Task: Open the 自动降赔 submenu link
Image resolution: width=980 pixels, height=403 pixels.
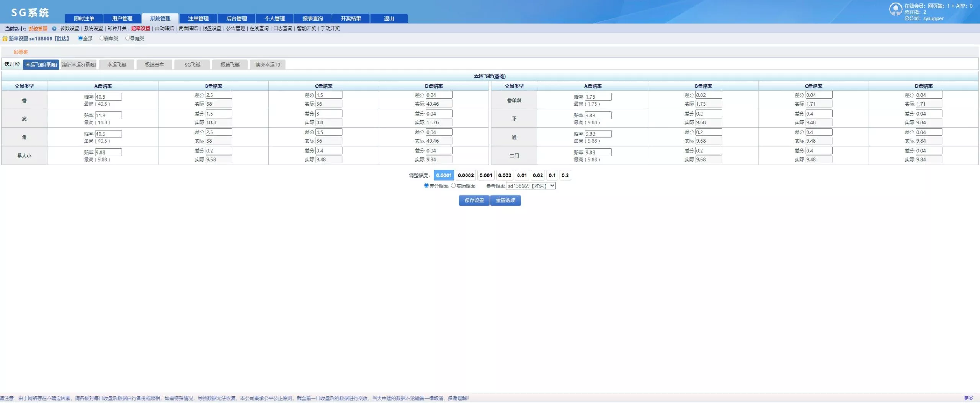Action: (x=164, y=29)
